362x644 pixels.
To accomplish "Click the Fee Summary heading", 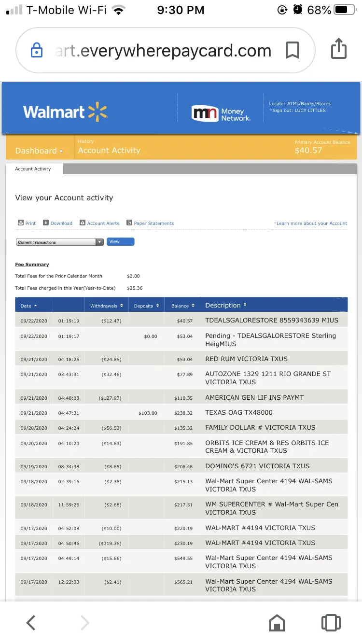I will coord(32,265).
